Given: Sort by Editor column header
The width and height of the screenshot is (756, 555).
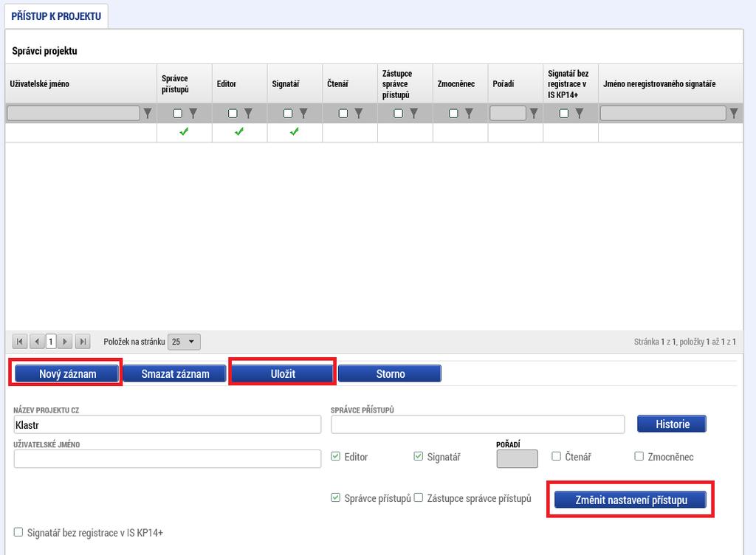Looking at the screenshot, I should (226, 84).
